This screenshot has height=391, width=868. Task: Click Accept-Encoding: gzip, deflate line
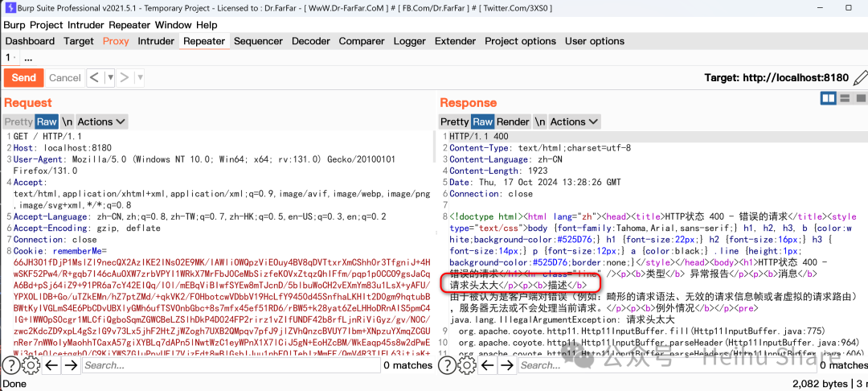(x=87, y=228)
